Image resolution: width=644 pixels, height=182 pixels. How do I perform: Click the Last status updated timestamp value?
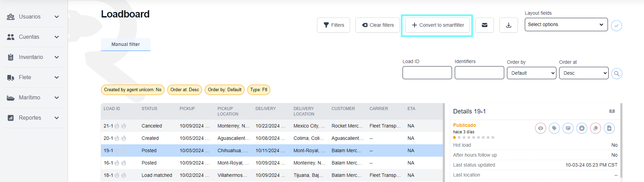pyautogui.click(x=591, y=165)
